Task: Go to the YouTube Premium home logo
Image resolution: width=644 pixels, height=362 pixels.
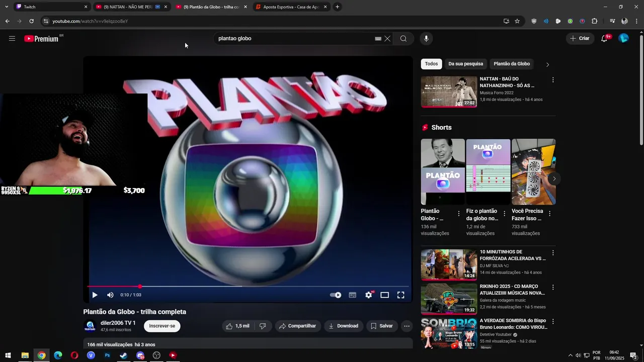Action: point(42,39)
